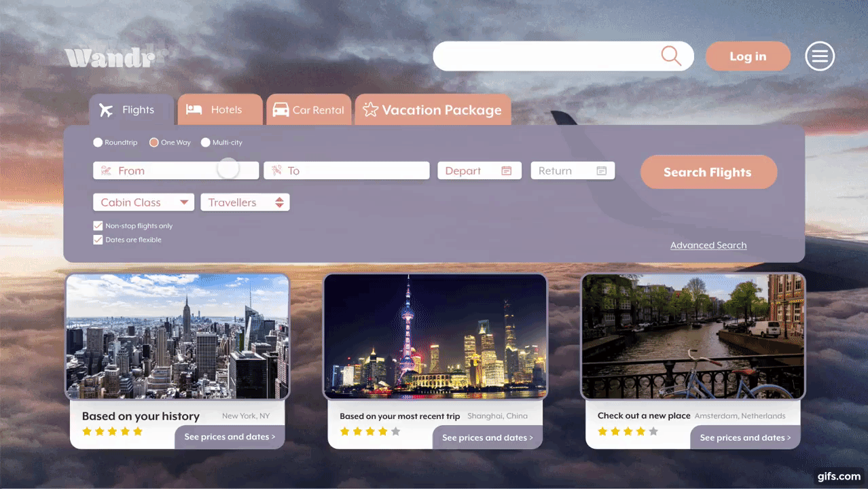868x489 pixels.
Task: Toggle Non-stop flights only checkbox
Action: [98, 225]
